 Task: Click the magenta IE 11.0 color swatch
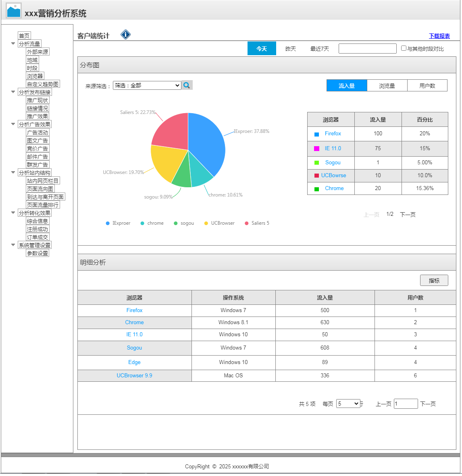pos(316,149)
